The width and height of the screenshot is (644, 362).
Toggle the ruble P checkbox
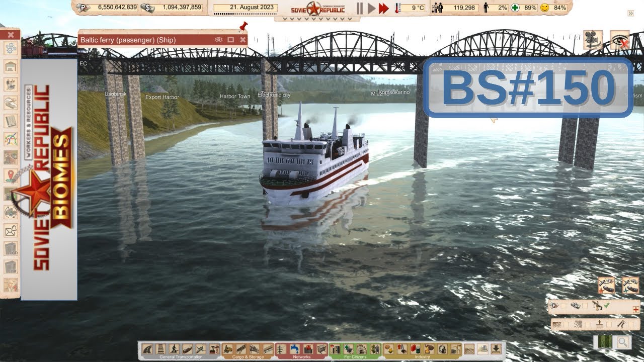(563, 306)
